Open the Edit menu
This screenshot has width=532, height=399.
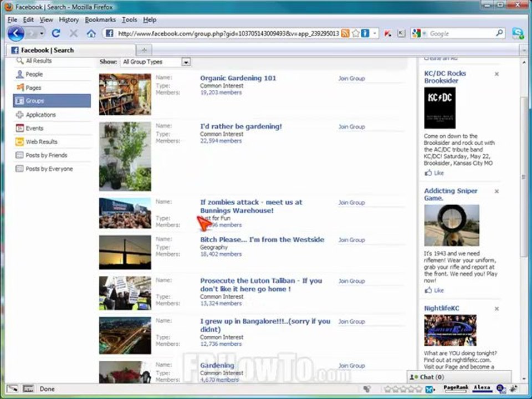click(28, 20)
